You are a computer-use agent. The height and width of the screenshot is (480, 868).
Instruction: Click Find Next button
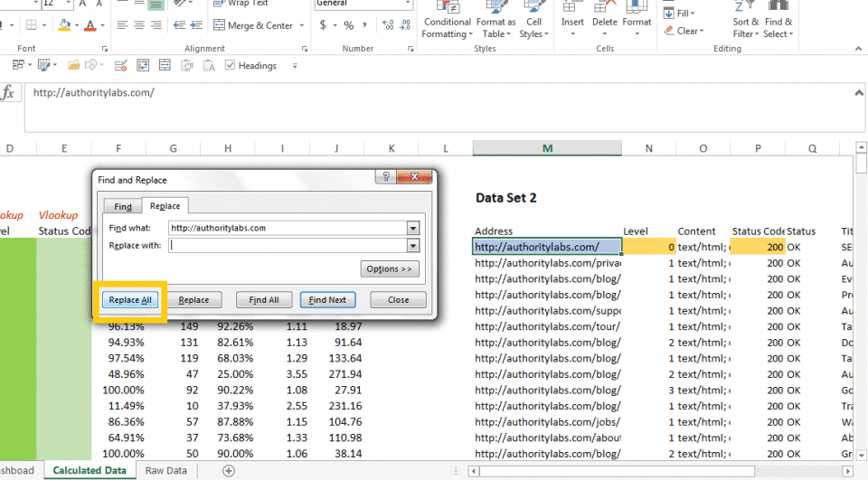point(327,300)
